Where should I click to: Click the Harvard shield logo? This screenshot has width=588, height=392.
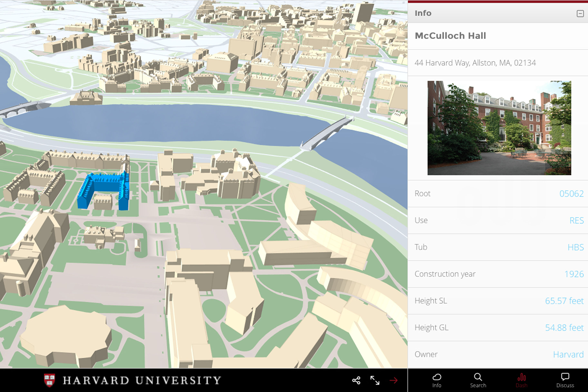pyautogui.click(x=50, y=380)
